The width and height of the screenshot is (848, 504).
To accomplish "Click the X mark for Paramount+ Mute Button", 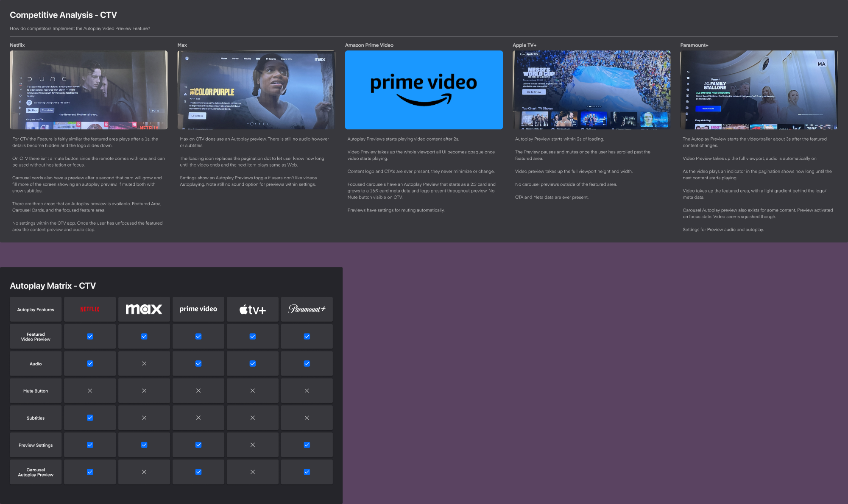I will (307, 391).
